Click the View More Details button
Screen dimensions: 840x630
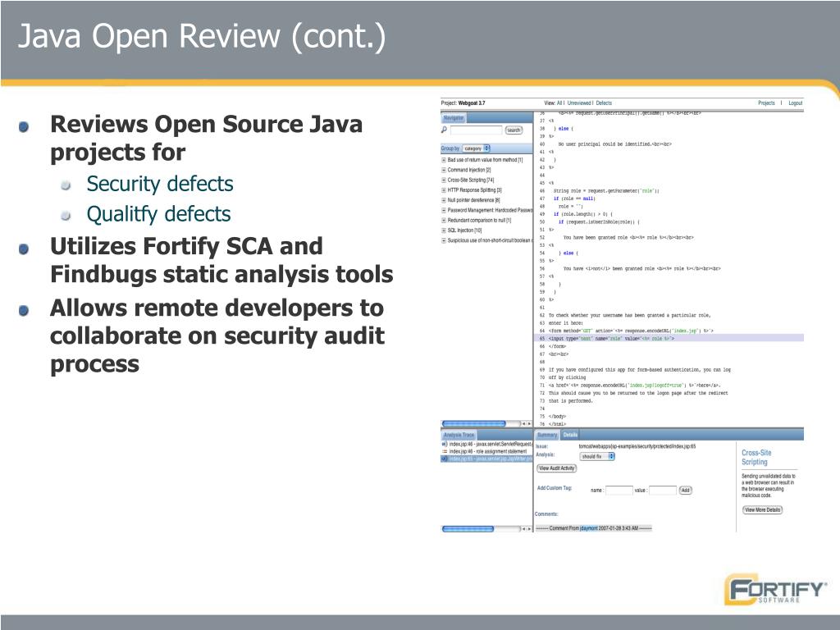pos(762,510)
